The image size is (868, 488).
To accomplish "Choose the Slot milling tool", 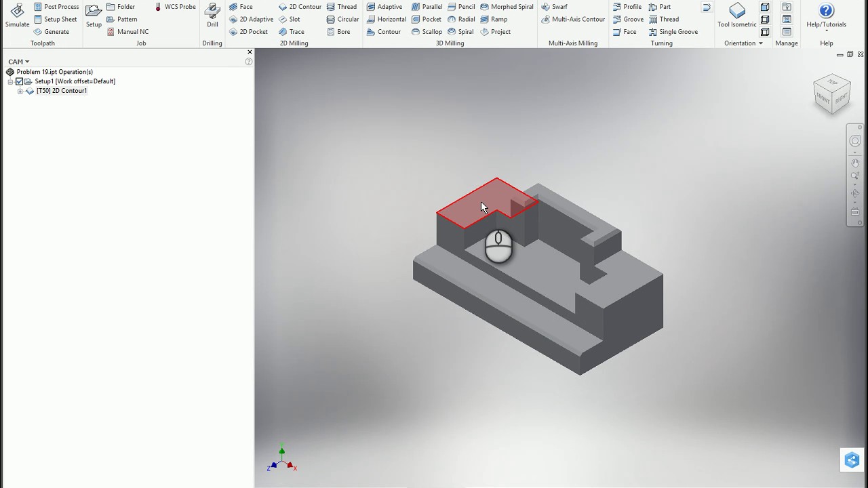I will (x=290, y=19).
